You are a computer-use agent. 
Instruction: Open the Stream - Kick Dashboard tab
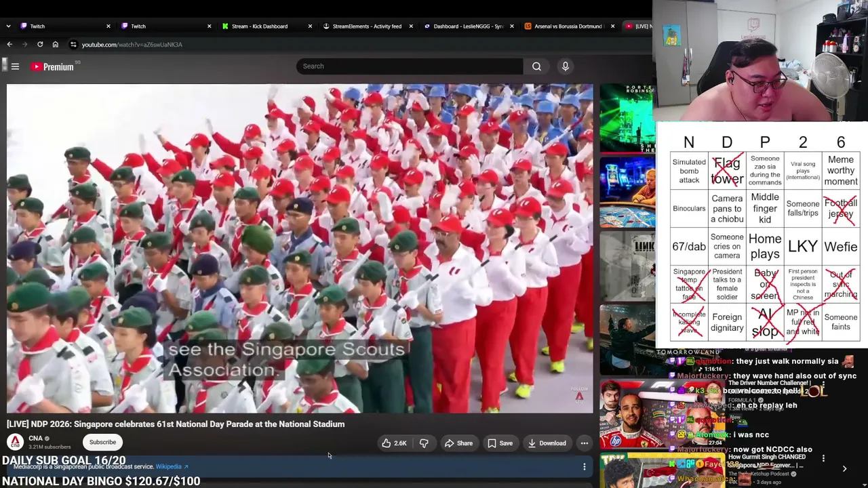(x=263, y=26)
